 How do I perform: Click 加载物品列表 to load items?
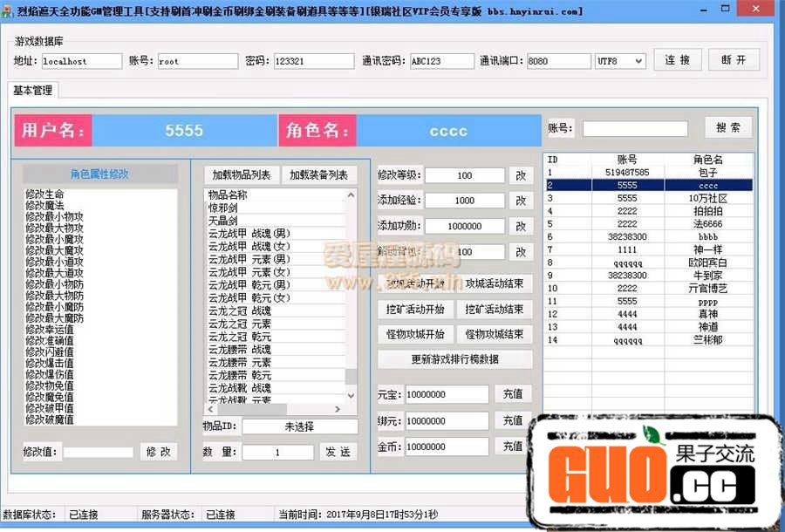point(242,175)
